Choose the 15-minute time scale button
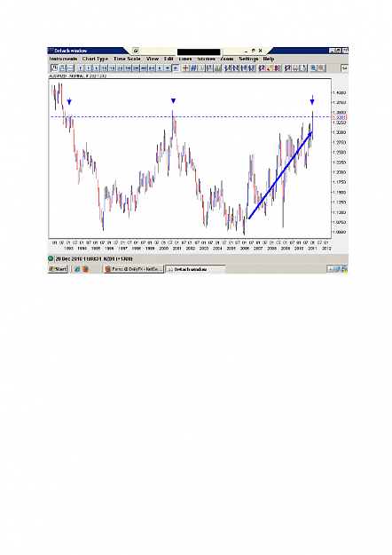392x555 pixels. (112, 68)
